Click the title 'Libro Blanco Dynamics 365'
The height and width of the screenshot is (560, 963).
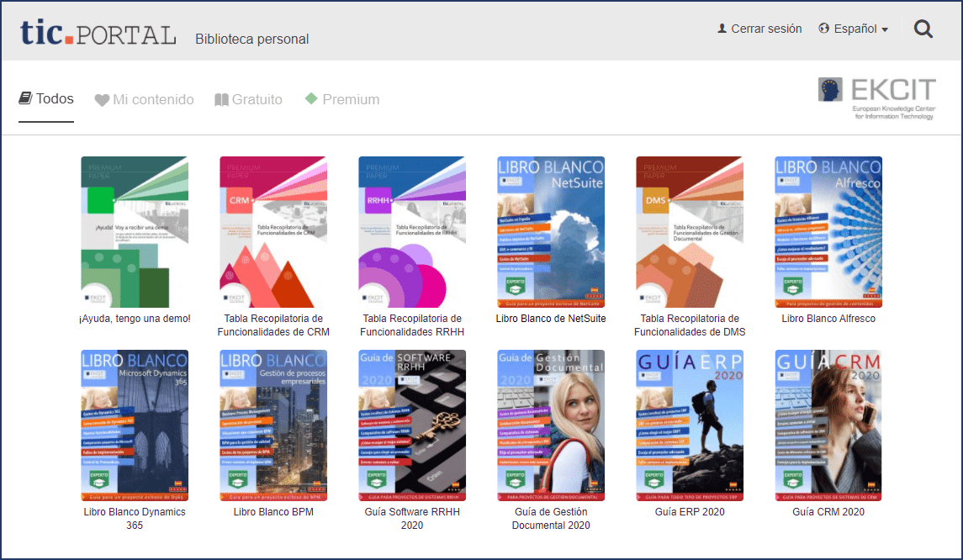[x=135, y=519]
